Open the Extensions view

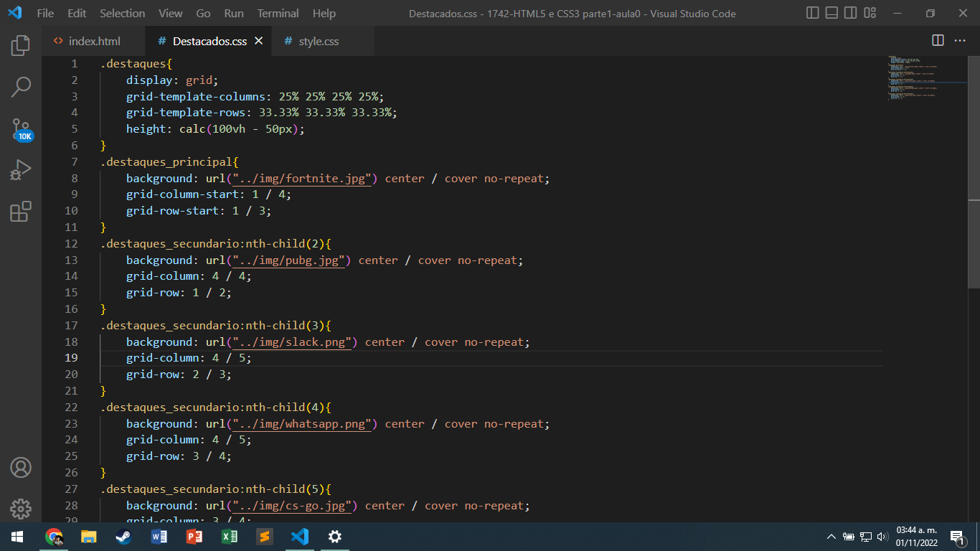click(x=21, y=212)
